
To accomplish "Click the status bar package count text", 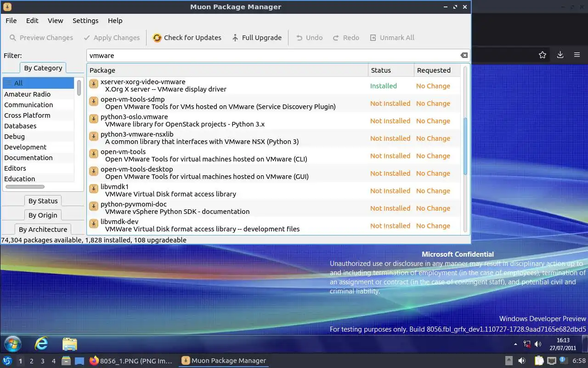I will point(94,240).
